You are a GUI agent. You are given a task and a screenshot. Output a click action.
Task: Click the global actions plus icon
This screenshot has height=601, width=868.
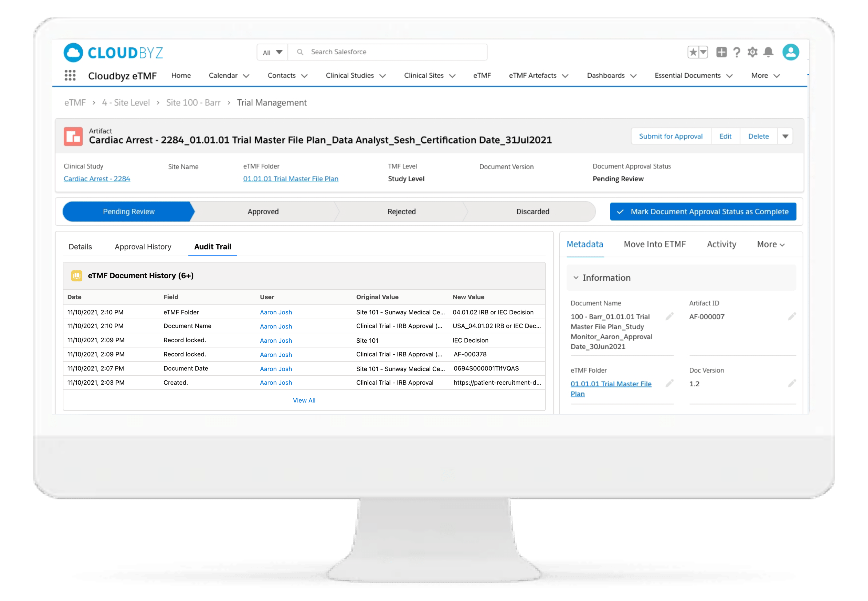pos(721,52)
